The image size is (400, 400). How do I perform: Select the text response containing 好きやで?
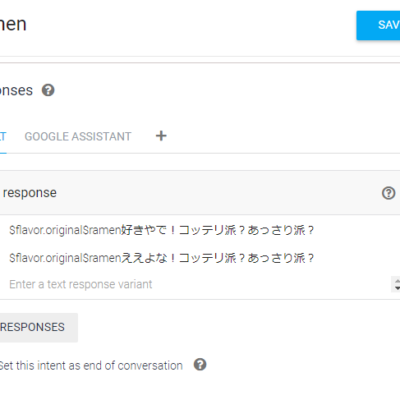162,230
